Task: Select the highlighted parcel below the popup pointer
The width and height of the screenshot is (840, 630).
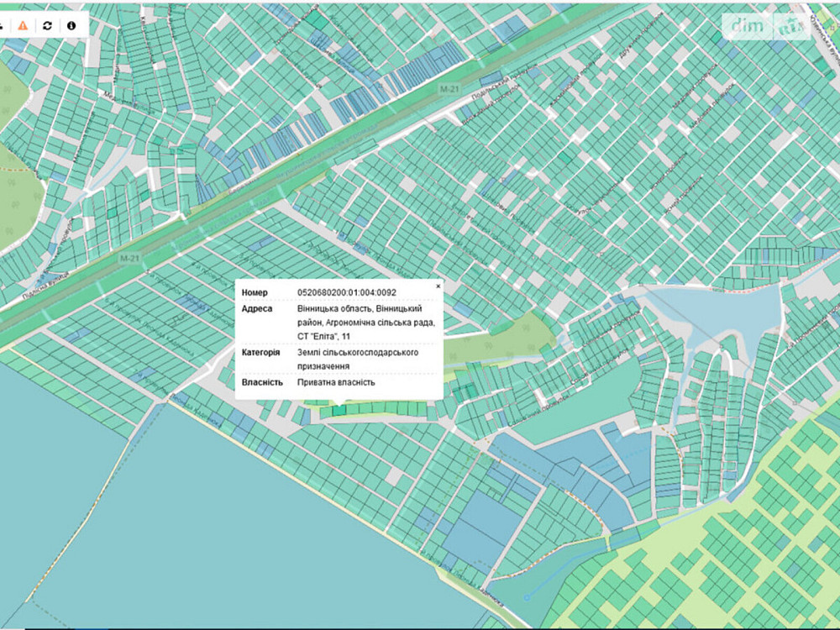Action: [339, 411]
